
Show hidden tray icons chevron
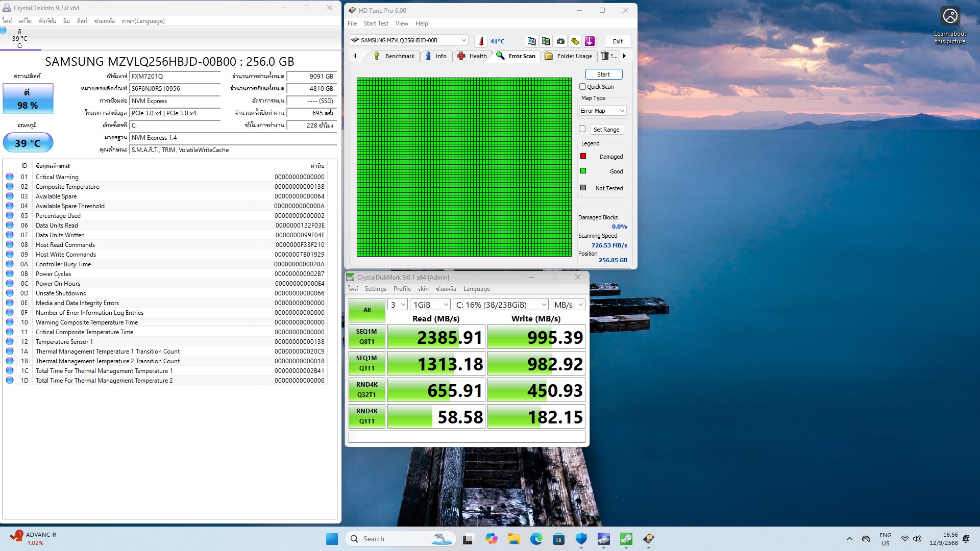(849, 539)
